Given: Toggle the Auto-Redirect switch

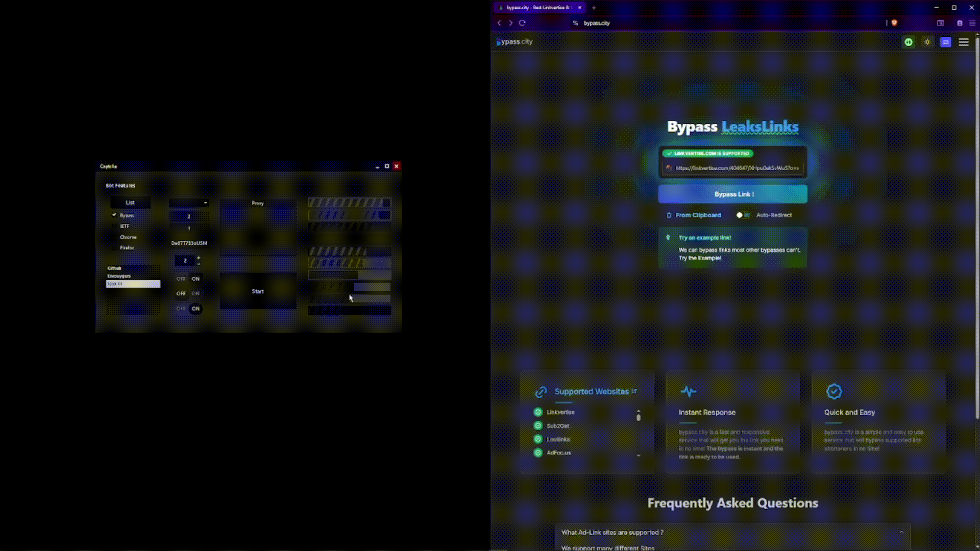Looking at the screenshot, I should point(743,215).
